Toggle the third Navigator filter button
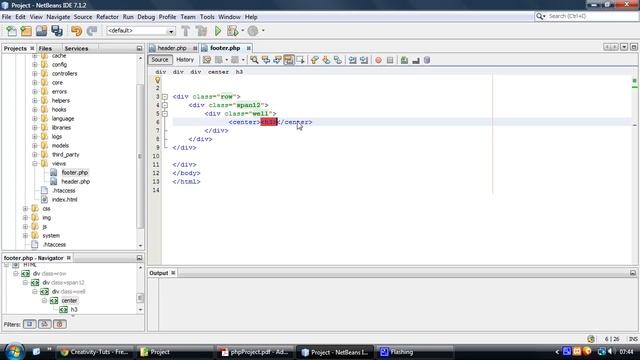Viewport: 640px width, 360px height. coord(60,324)
